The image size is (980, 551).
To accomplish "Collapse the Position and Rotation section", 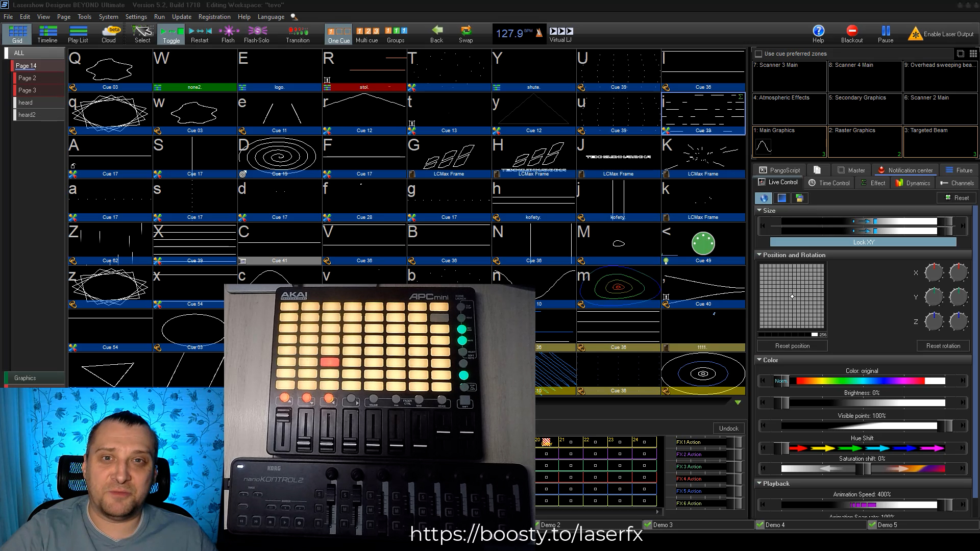I will (759, 255).
